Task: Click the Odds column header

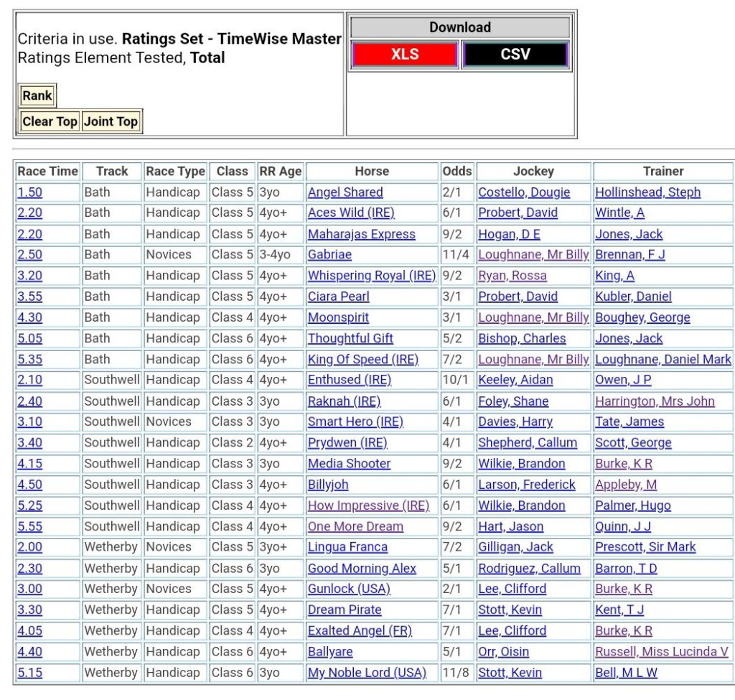Action: click(x=457, y=172)
